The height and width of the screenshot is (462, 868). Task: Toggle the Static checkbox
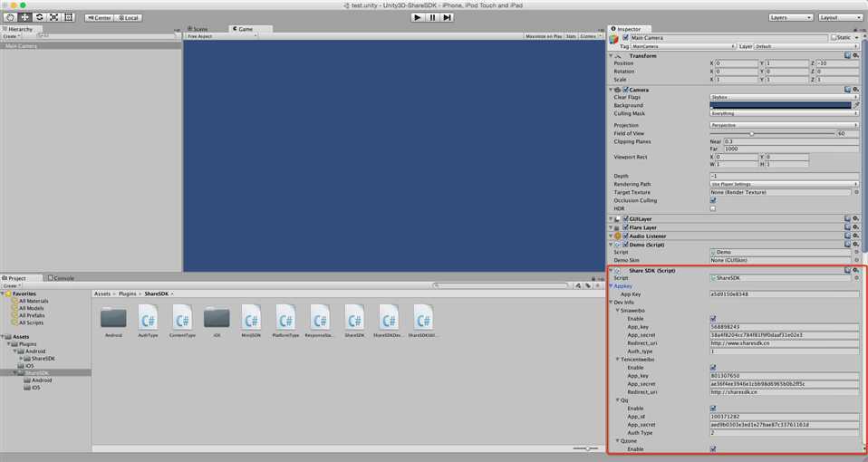click(x=834, y=38)
